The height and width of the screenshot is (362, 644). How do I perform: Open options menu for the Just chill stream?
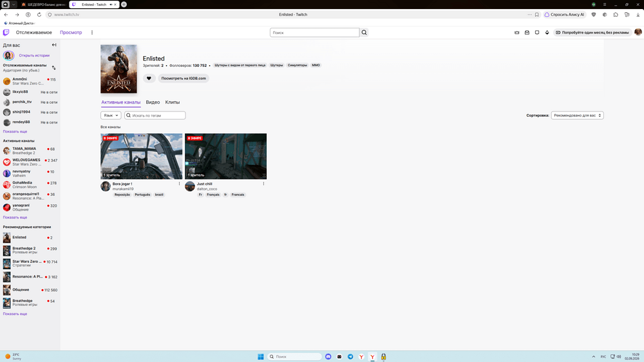click(x=263, y=184)
